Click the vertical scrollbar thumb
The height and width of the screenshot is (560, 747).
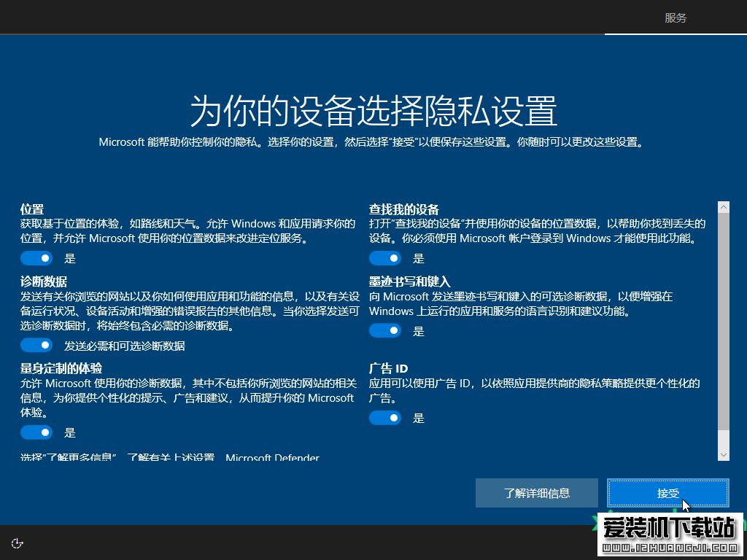(723, 322)
